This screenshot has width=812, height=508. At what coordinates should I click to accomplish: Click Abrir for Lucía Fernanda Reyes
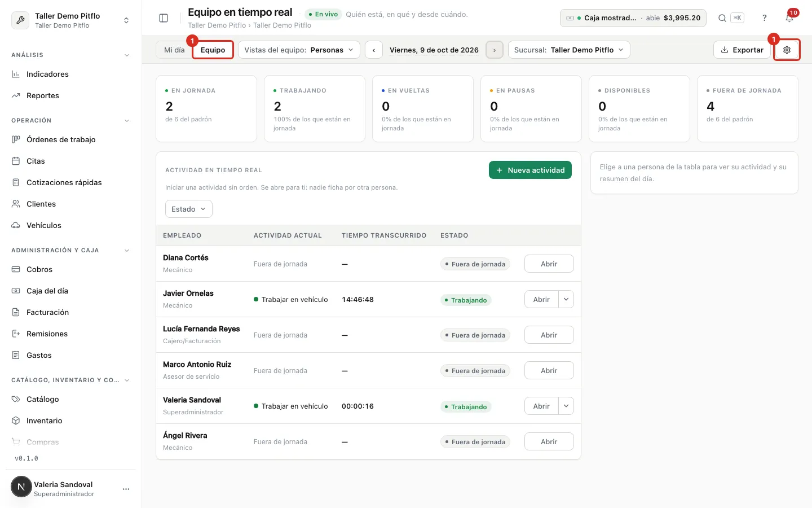coord(549,335)
